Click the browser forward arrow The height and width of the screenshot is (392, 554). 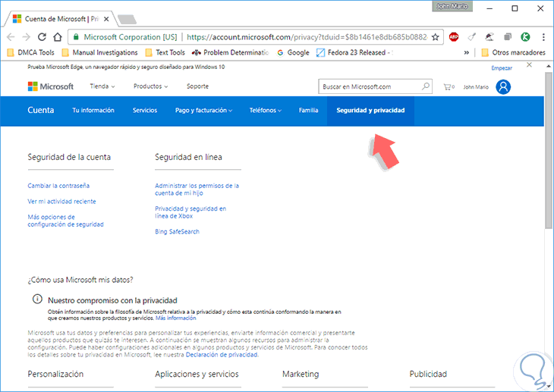pos(26,37)
